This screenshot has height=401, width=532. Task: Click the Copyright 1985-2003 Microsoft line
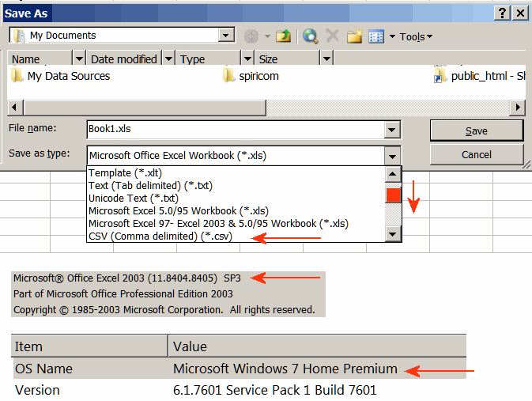(x=164, y=310)
